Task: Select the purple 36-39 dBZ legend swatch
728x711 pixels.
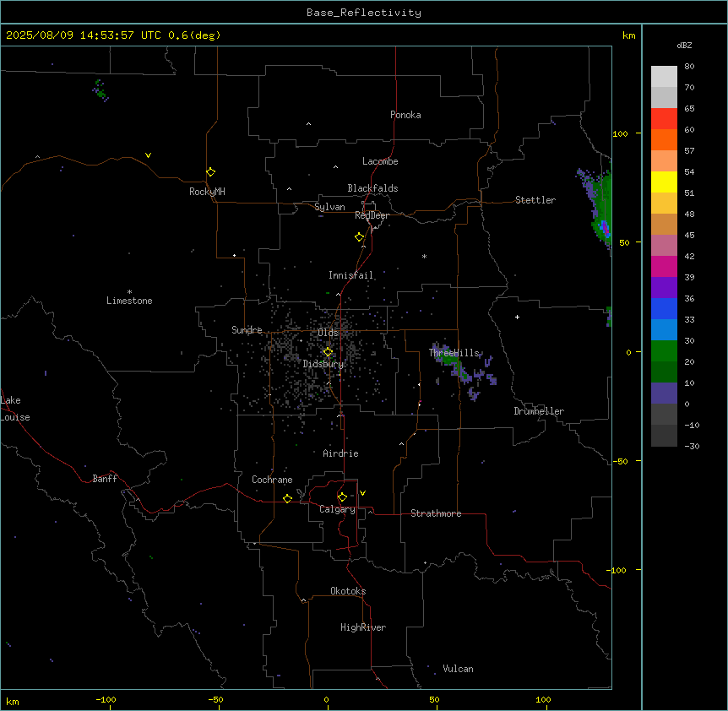Action: point(664,287)
